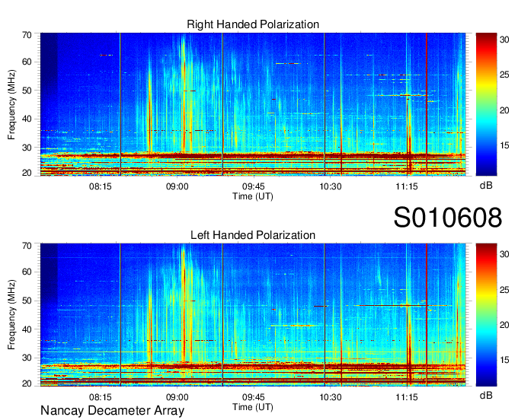
Task: Click the 'Time (UT)' label of the bottom plot
Action: pyautogui.click(x=253, y=407)
